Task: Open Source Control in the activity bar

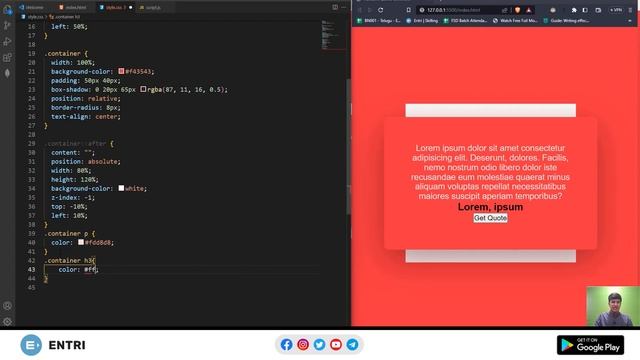Action: (7, 25)
